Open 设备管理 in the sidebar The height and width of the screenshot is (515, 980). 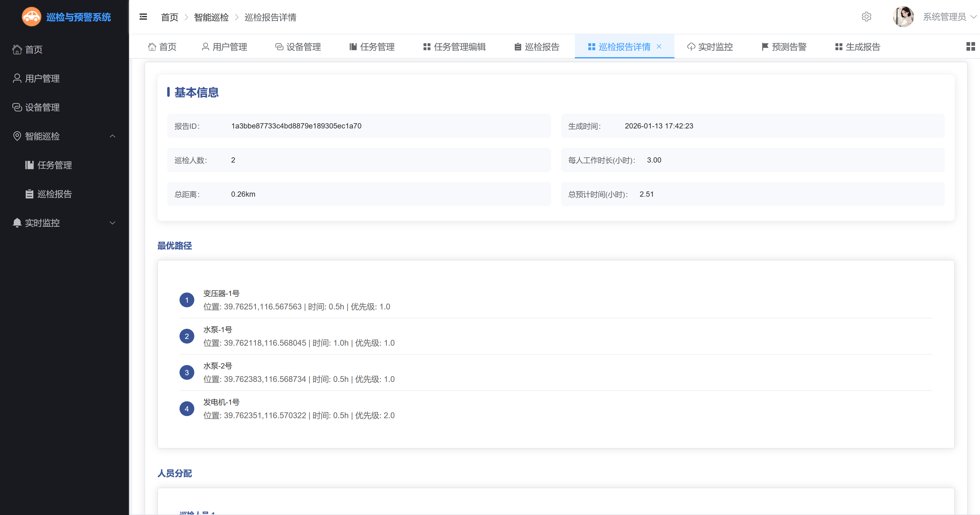tap(42, 107)
